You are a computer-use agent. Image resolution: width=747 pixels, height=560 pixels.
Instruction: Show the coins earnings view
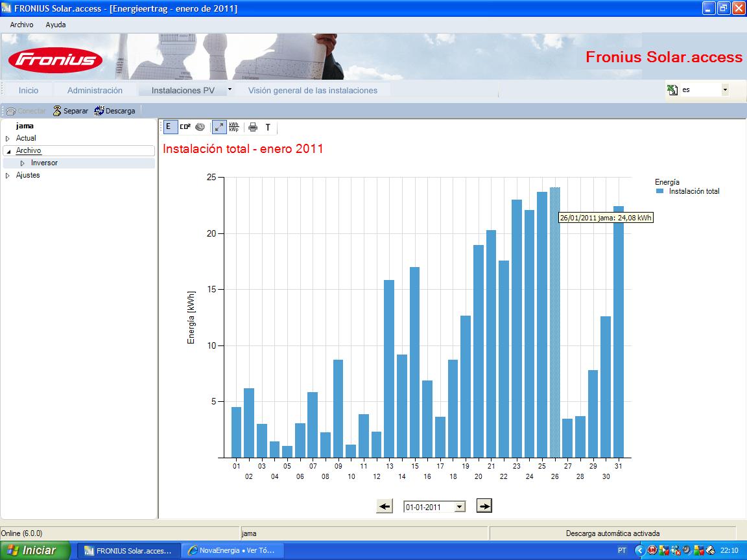(x=200, y=126)
